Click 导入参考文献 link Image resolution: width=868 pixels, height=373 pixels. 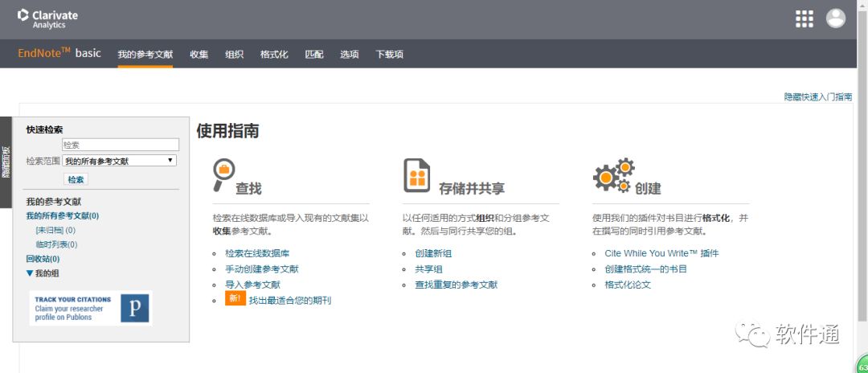pos(252,285)
